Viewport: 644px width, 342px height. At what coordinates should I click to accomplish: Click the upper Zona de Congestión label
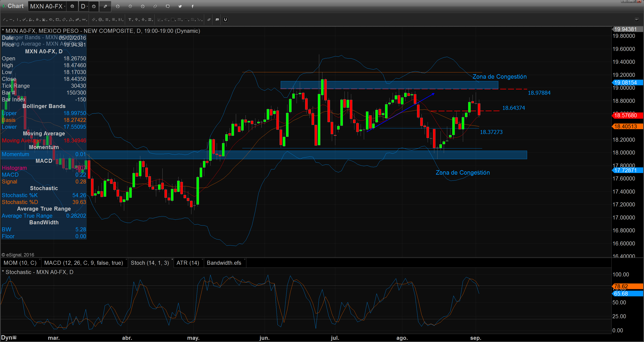[x=500, y=77]
